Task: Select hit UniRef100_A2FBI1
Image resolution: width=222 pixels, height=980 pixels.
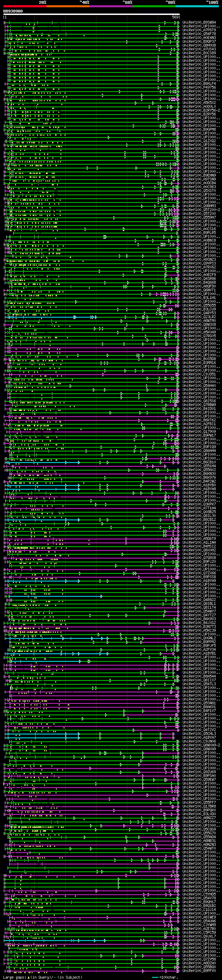Action: [199, 424]
